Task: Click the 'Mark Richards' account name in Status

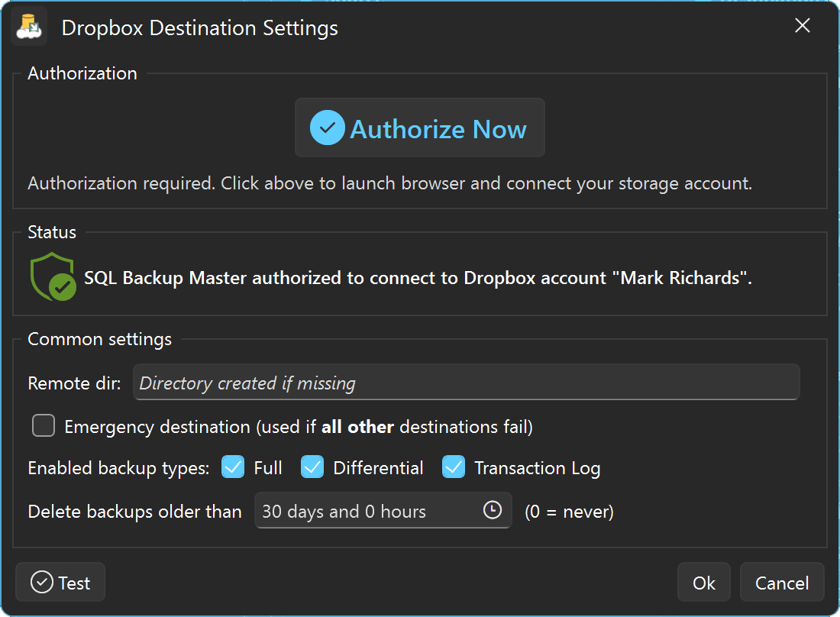Action: point(680,277)
